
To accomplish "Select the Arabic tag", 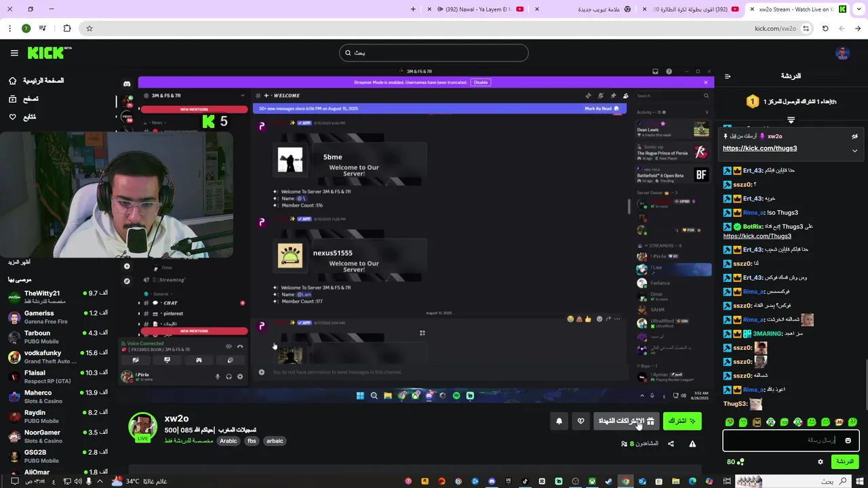I will click(229, 441).
